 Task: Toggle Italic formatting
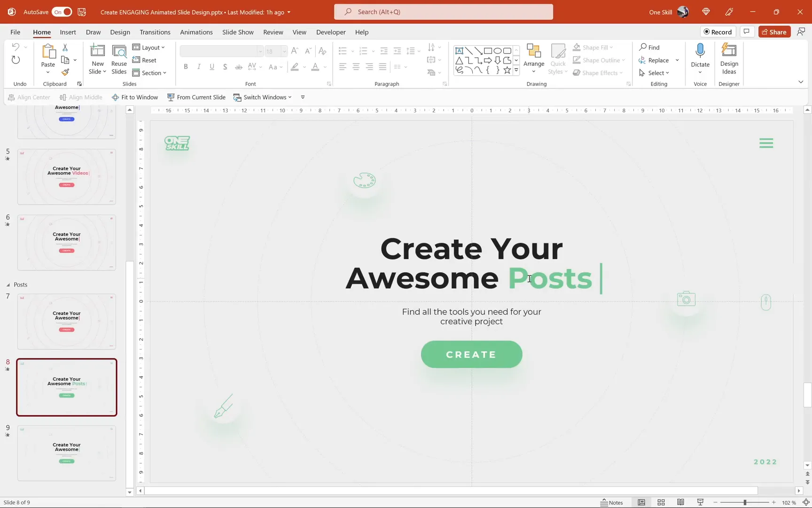pos(199,67)
